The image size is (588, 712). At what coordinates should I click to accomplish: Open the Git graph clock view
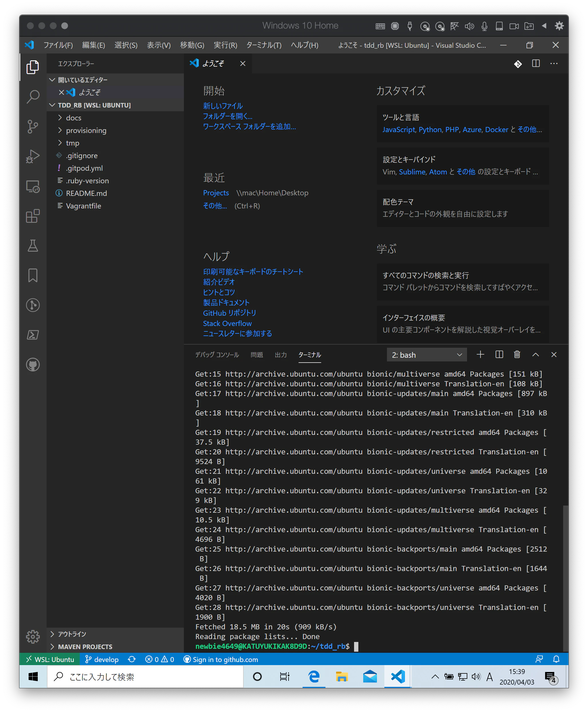point(33,305)
